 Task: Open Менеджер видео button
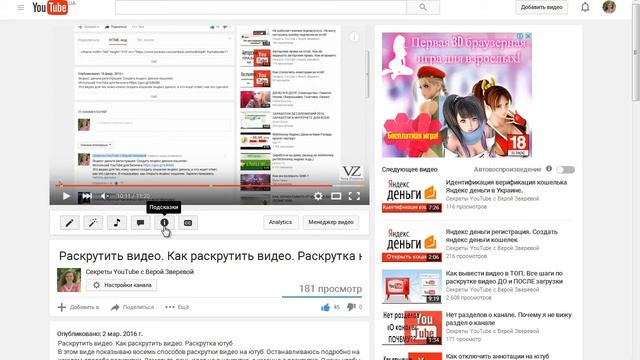click(x=331, y=222)
